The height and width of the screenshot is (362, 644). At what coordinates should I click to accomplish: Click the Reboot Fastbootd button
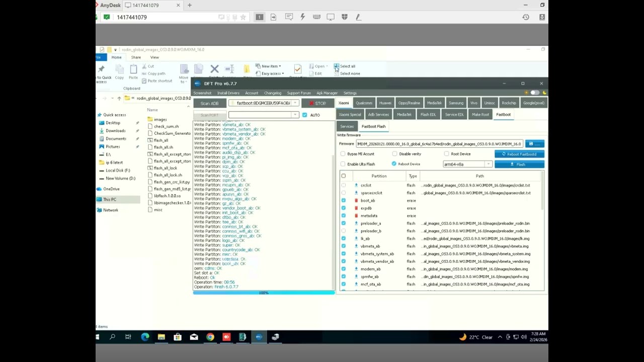[519, 154]
